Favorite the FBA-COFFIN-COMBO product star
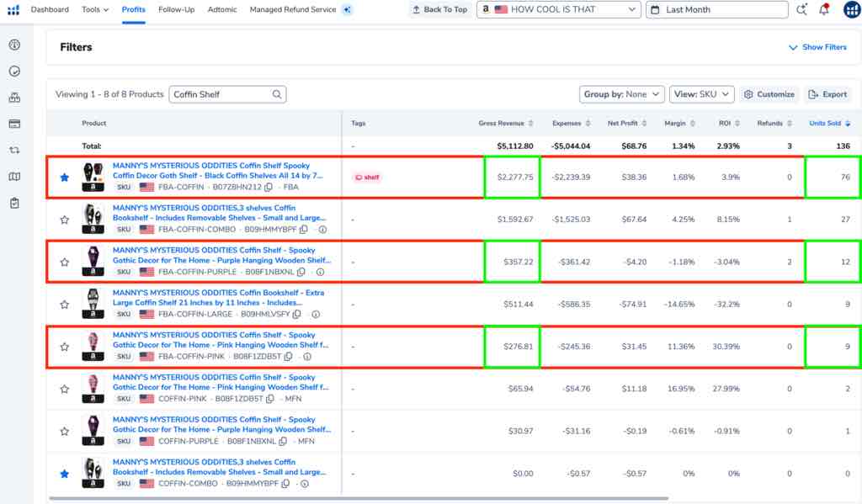The width and height of the screenshot is (862, 504). point(64,220)
